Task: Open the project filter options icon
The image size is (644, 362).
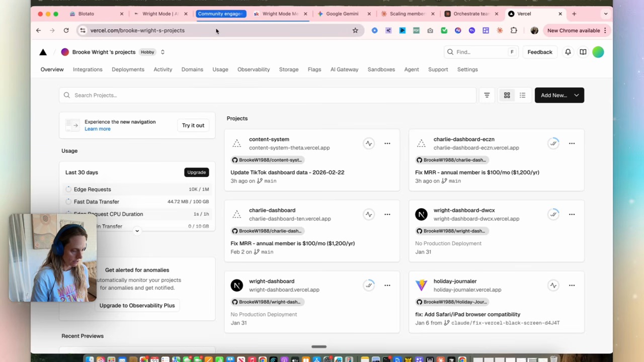Action: click(x=487, y=95)
